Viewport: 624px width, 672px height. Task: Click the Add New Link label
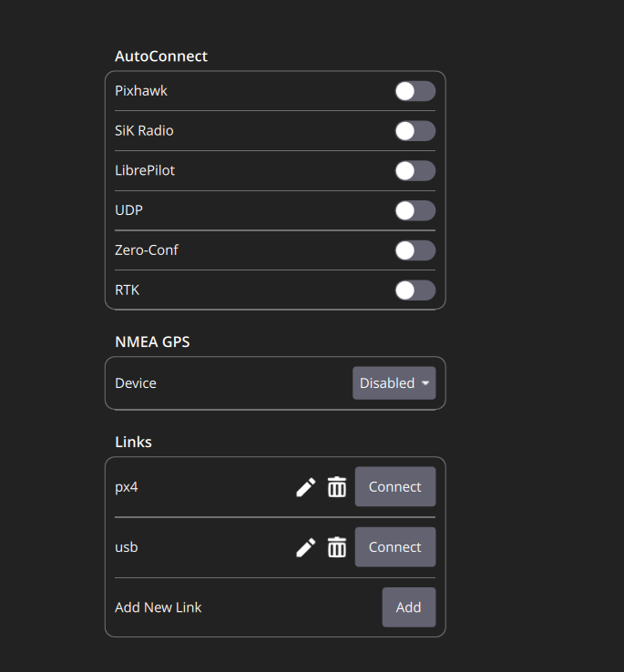(159, 607)
